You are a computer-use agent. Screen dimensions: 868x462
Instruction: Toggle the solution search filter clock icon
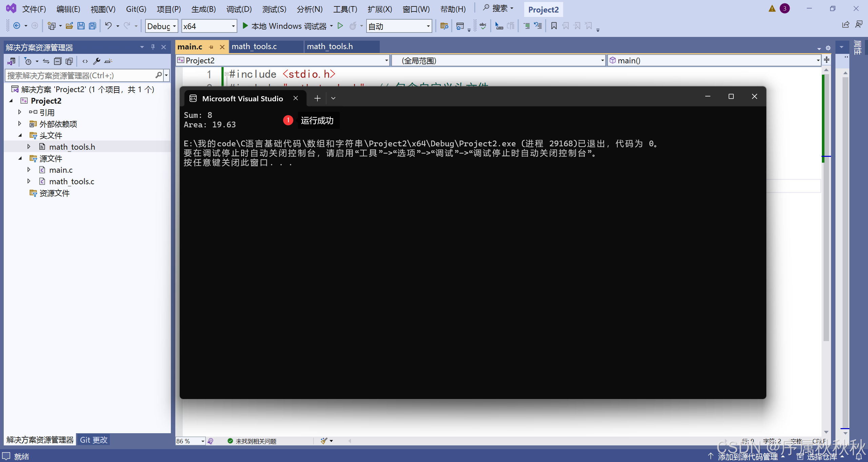(28, 61)
